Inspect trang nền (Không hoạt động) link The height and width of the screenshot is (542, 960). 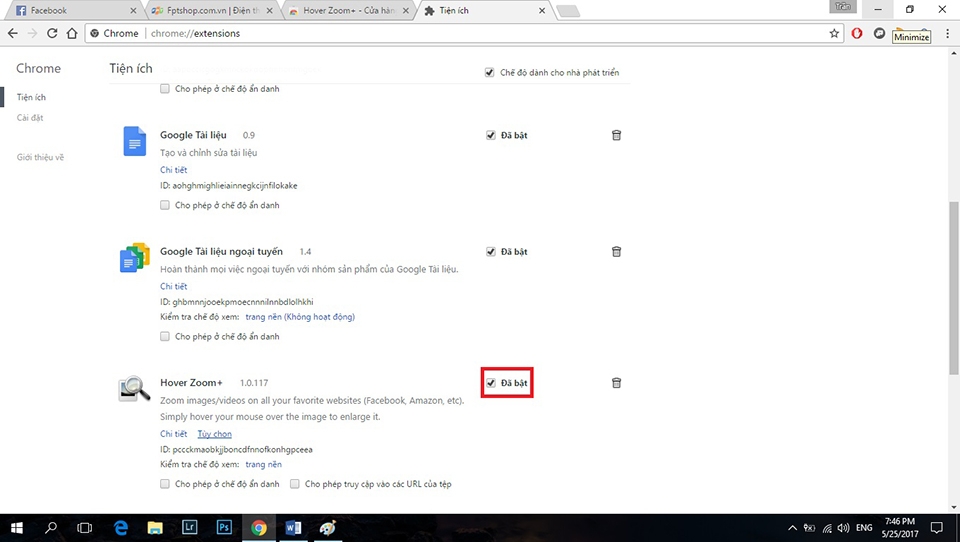[x=300, y=317]
